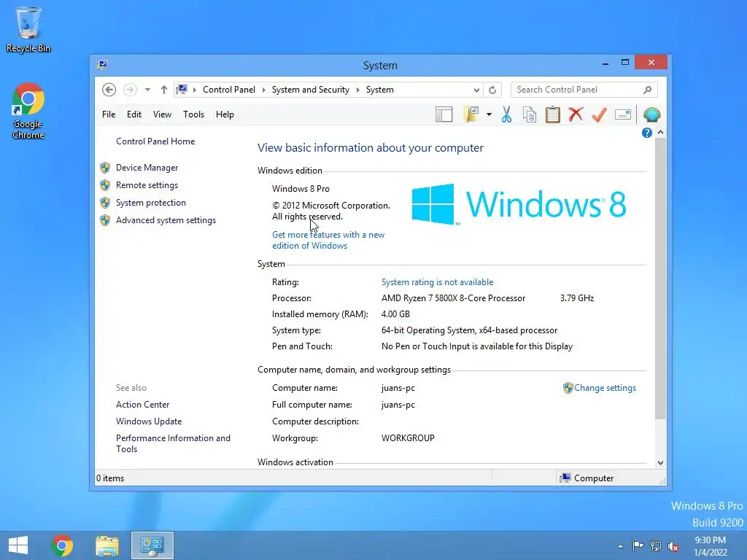Click shield icon beside Change settings
This screenshot has width=747, height=560.
[x=568, y=388]
